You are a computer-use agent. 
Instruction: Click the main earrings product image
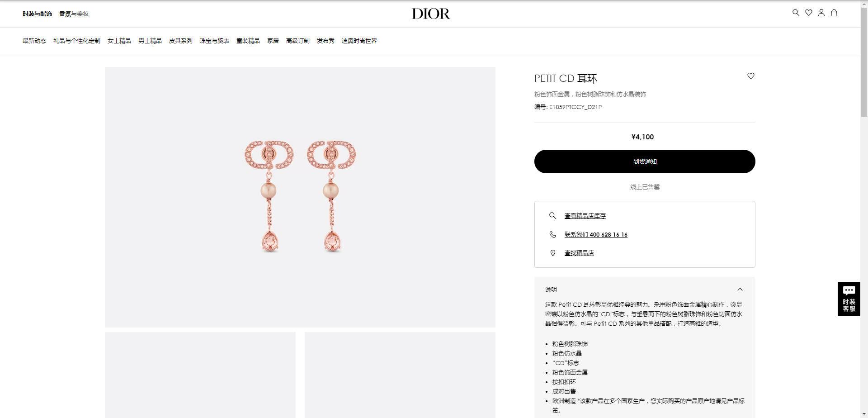pos(300,197)
